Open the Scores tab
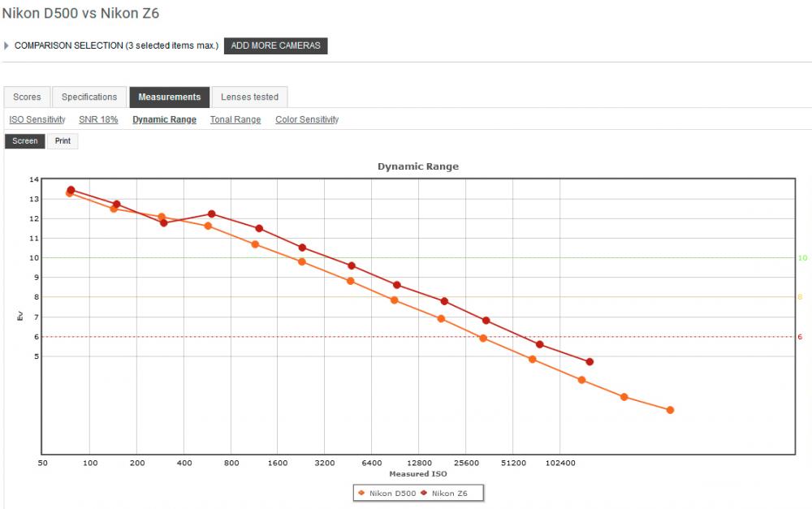This screenshot has width=812, height=509. (x=27, y=97)
